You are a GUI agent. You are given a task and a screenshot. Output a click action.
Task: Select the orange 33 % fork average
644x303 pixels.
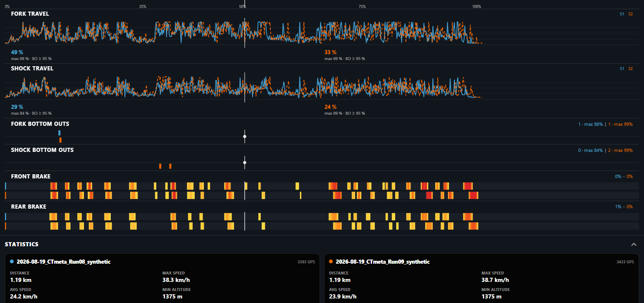click(330, 52)
